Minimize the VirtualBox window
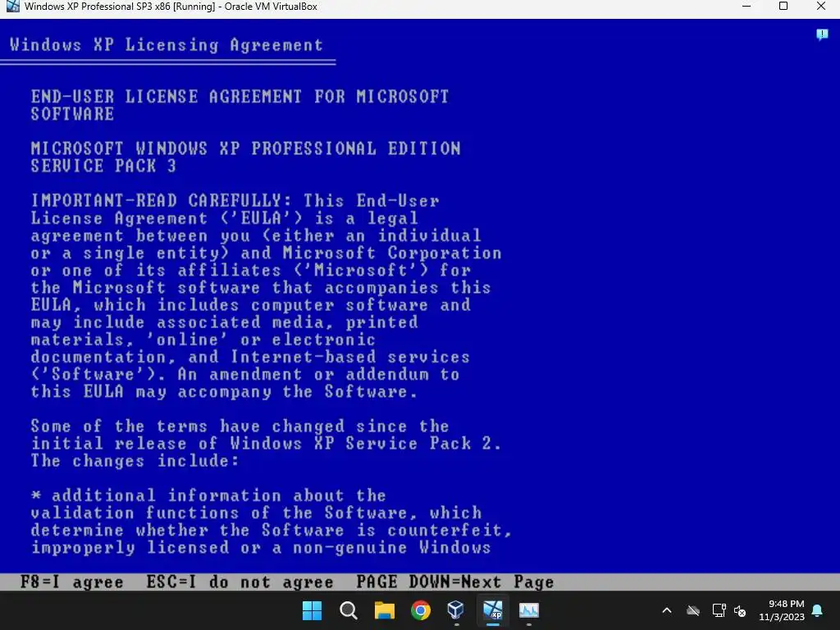The width and height of the screenshot is (840, 630). point(747,7)
